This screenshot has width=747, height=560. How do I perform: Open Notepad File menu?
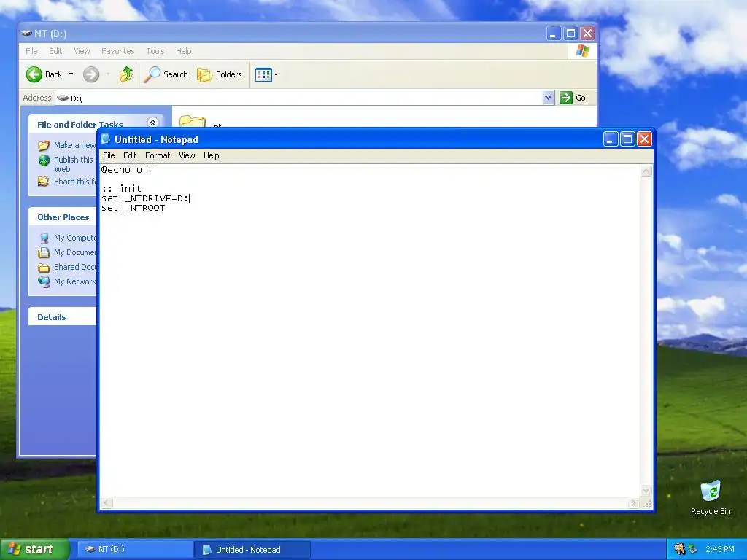tap(109, 155)
